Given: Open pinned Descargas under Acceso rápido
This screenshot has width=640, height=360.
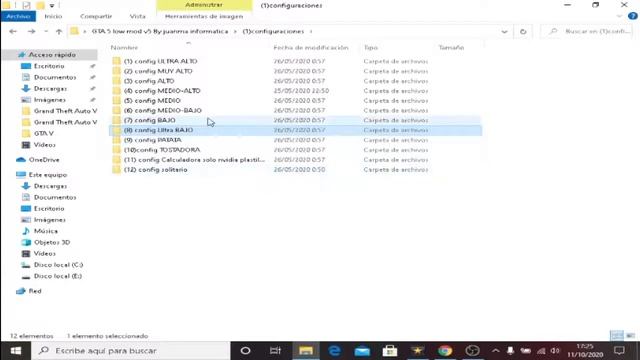Looking at the screenshot, I should tap(50, 89).
